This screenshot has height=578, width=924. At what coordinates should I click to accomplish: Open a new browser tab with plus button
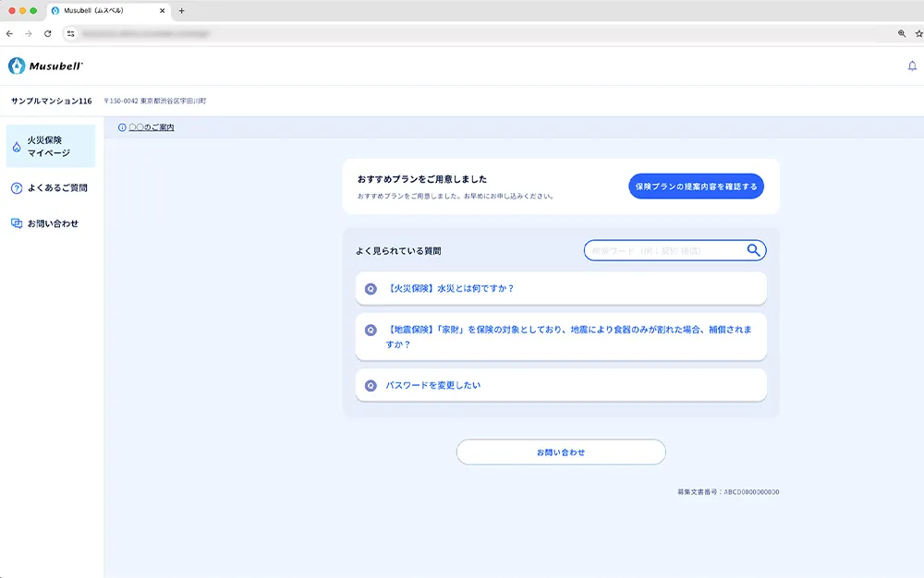181,11
